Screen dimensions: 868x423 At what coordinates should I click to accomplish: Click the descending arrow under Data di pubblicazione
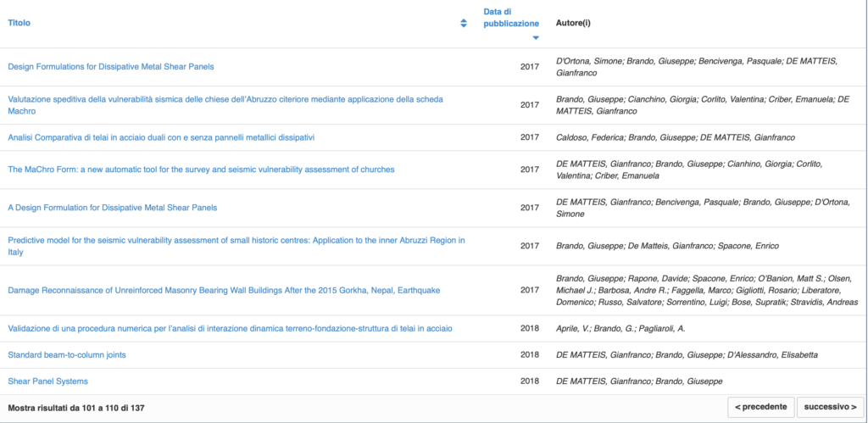(x=536, y=37)
